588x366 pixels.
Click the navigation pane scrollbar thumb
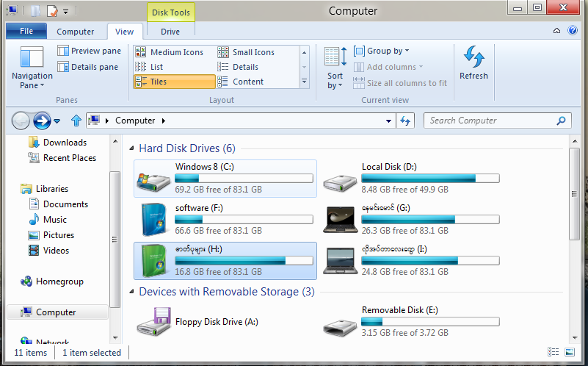click(x=115, y=239)
